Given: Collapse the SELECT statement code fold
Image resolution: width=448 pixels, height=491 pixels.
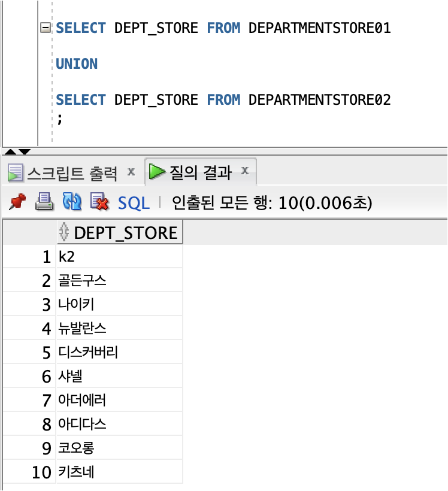Looking at the screenshot, I should (46, 28).
